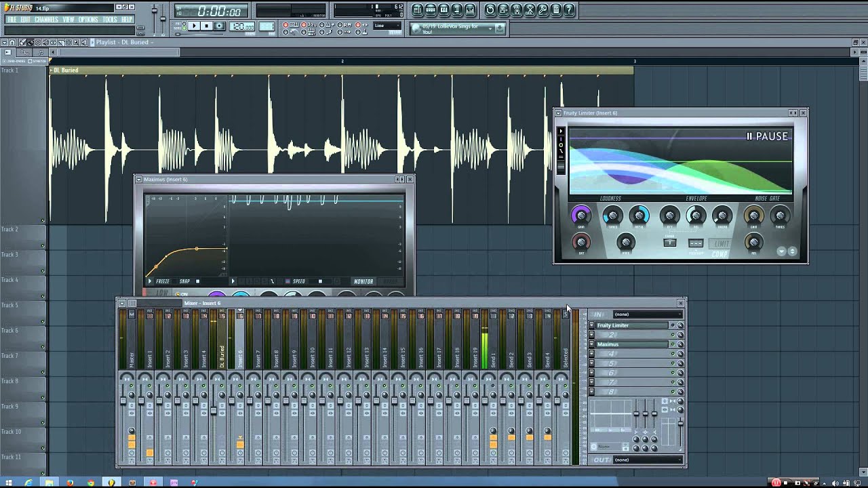The width and height of the screenshot is (868, 488).
Task: Open the mixer icon in toolbar
Action: [x=470, y=10]
